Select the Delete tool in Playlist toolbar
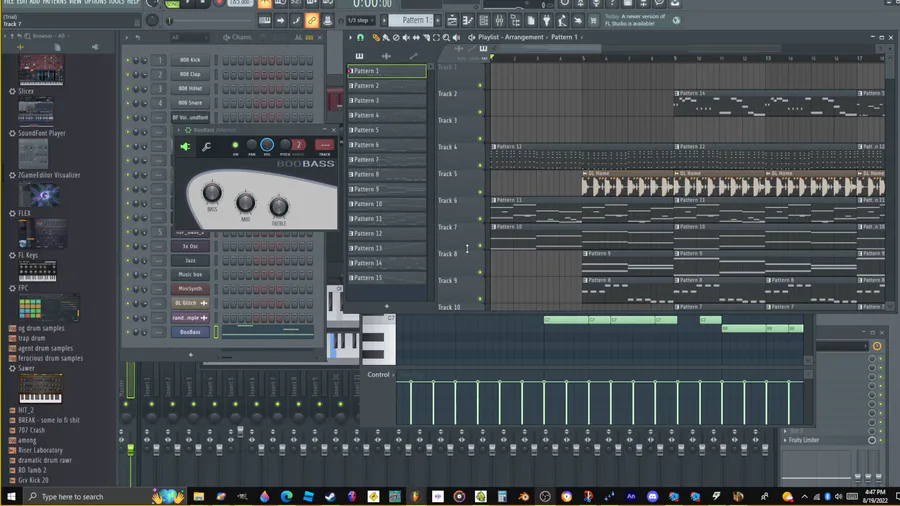Image resolution: width=900 pixels, height=506 pixels. tap(396, 37)
